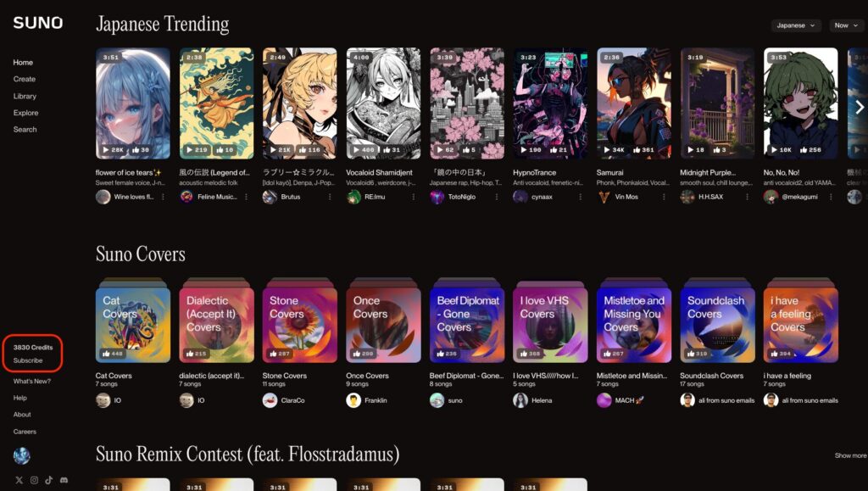Go to Create in sidebar

25,79
